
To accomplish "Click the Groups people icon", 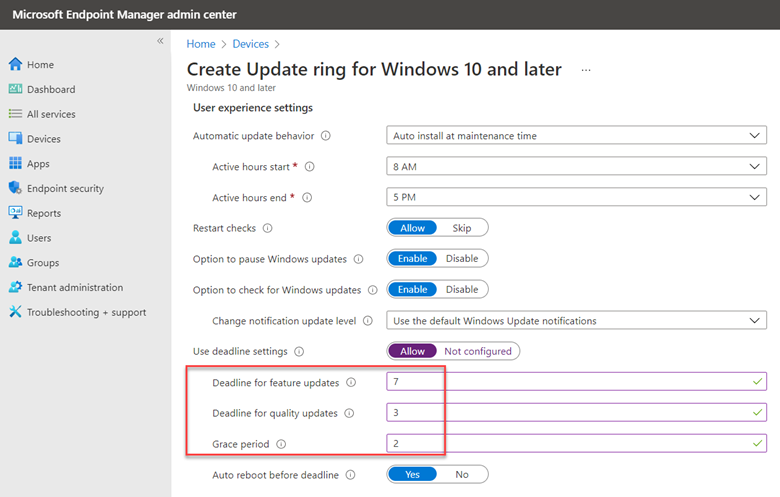I will point(15,262).
